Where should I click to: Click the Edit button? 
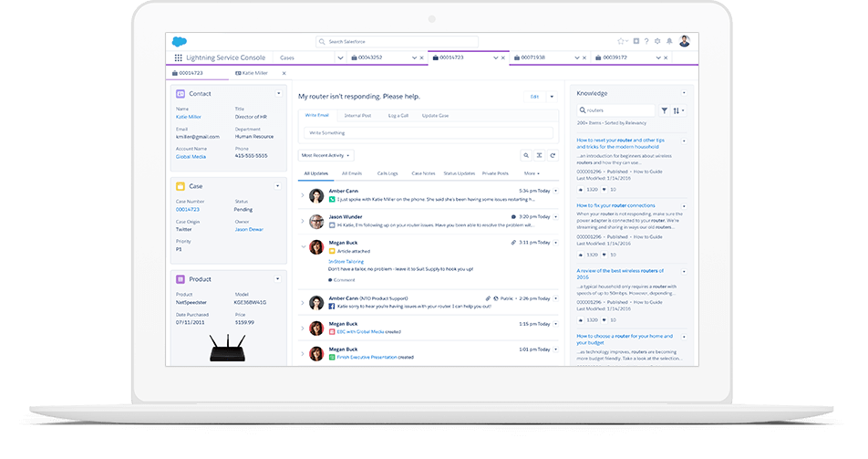tap(534, 97)
